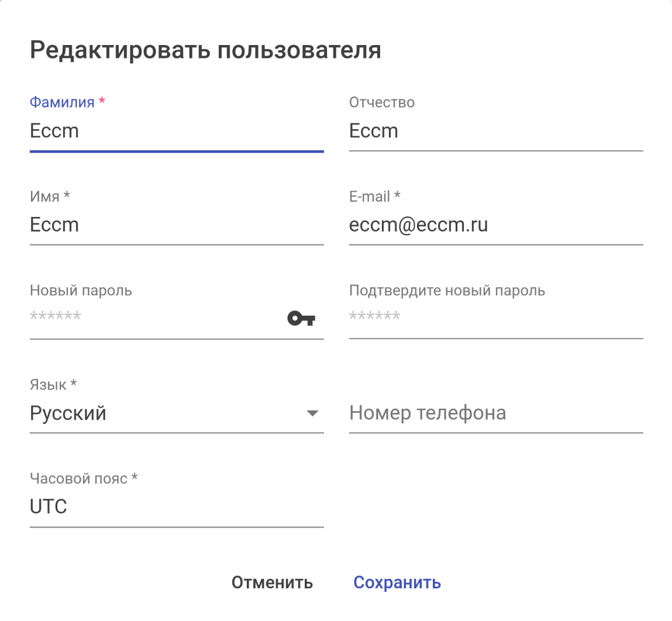Viewport: 672px width, 621px height.
Task: Click the Часовой пояс label text
Action: click(x=78, y=479)
